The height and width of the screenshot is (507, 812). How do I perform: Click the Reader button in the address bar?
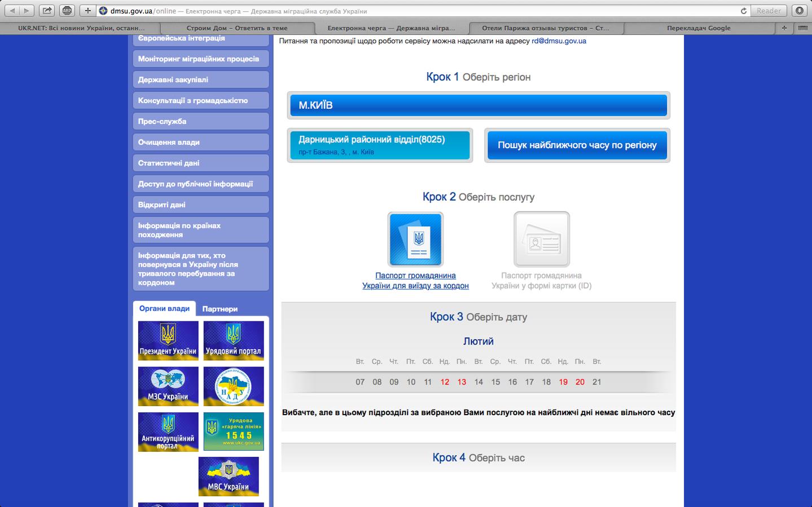click(x=769, y=11)
